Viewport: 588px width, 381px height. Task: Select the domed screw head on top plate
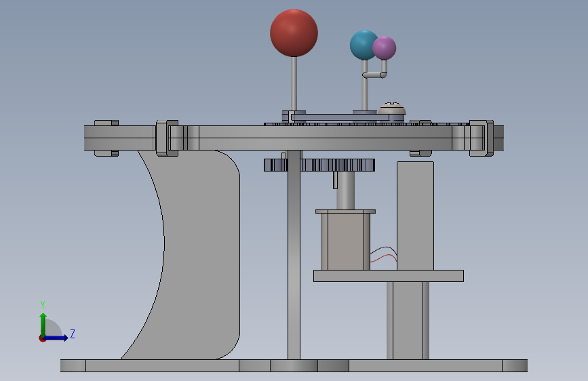click(391, 108)
